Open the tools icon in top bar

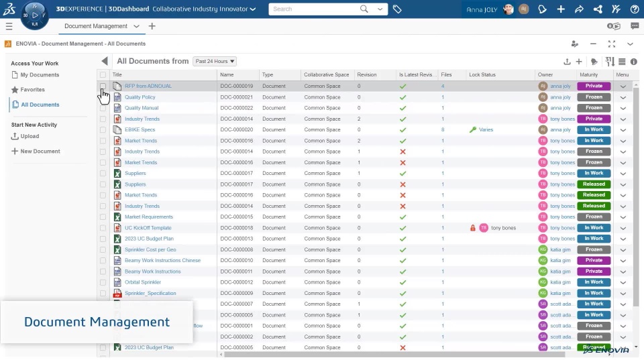(616, 9)
